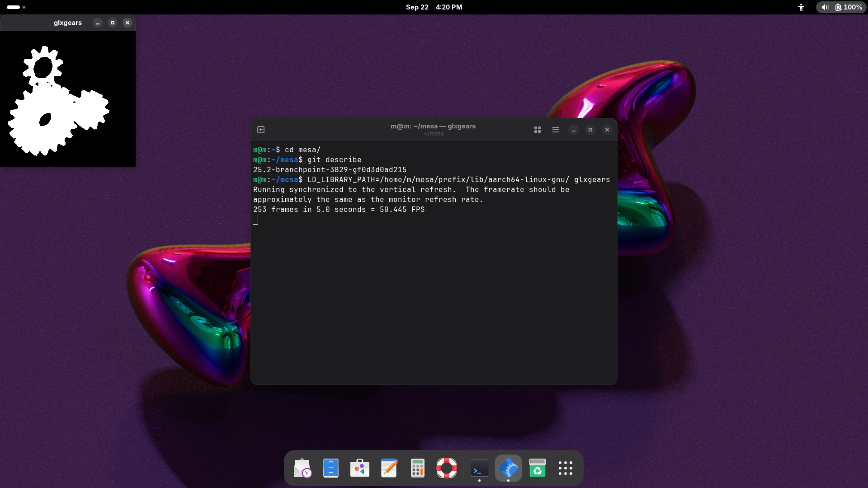Open the Calculator from the dock
This screenshot has height=488, width=868.
click(418, 468)
